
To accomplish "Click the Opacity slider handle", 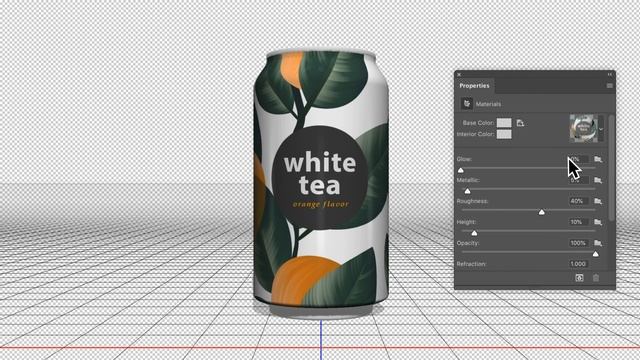I will coord(596,254).
